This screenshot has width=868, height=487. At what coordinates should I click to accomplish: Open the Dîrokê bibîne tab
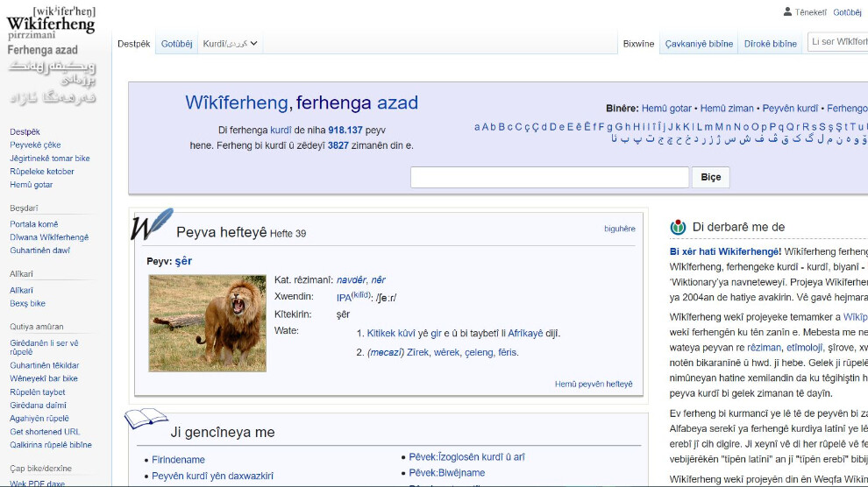(770, 44)
